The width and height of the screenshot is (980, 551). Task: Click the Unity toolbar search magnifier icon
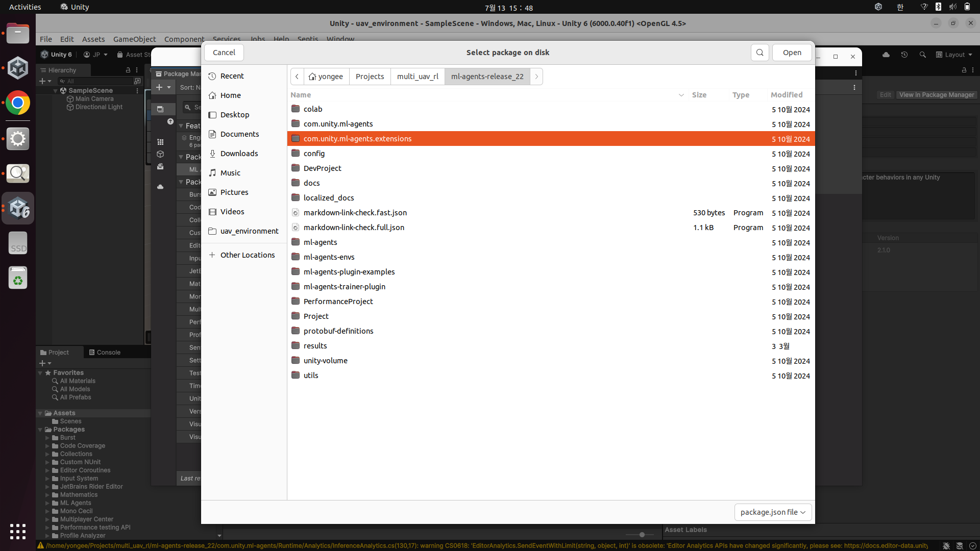(923, 55)
